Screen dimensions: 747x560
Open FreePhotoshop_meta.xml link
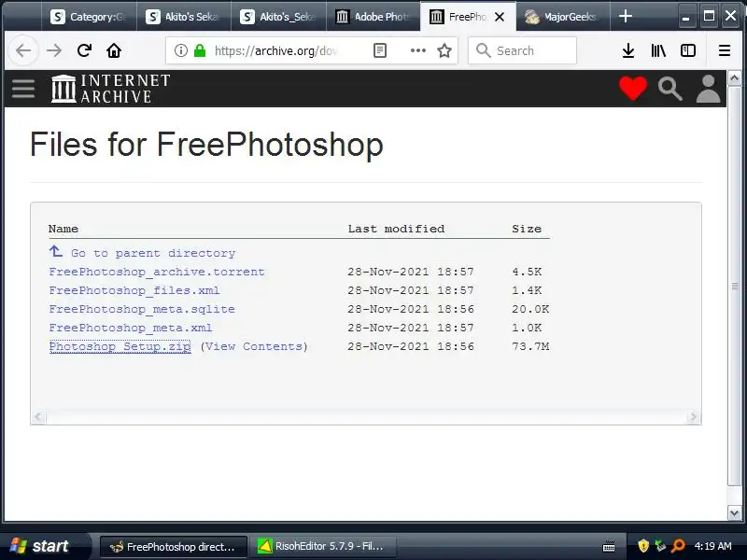pyautogui.click(x=131, y=328)
